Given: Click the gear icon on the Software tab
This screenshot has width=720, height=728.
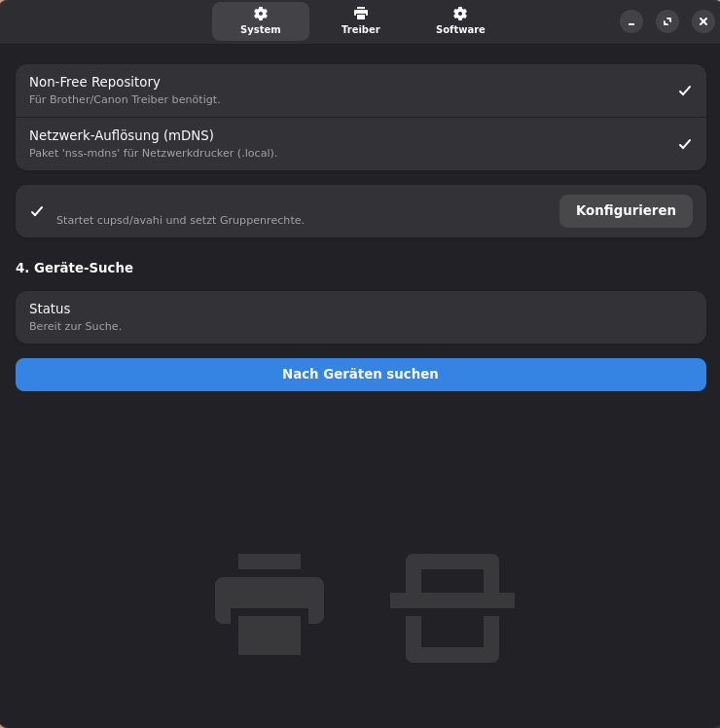Looking at the screenshot, I should [x=460, y=14].
